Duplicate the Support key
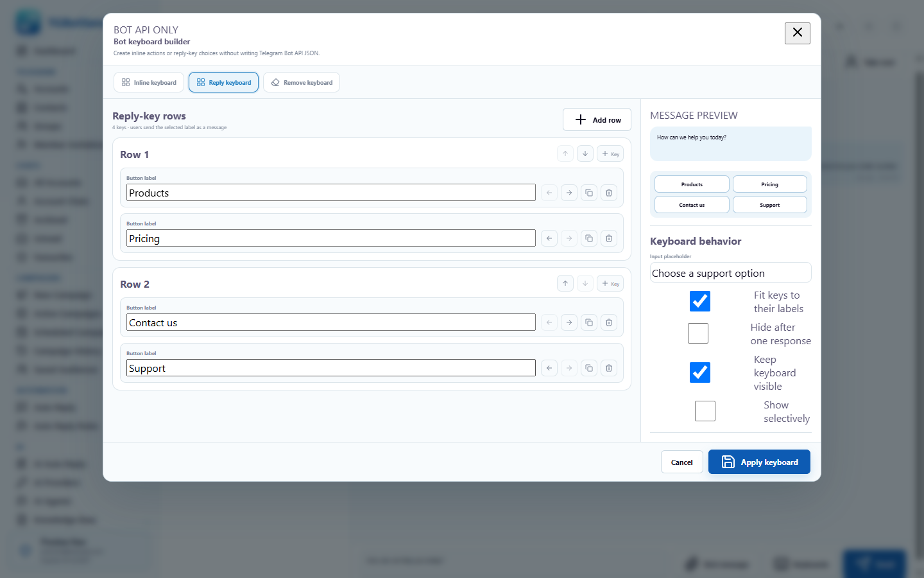The height and width of the screenshot is (578, 924). [589, 368]
